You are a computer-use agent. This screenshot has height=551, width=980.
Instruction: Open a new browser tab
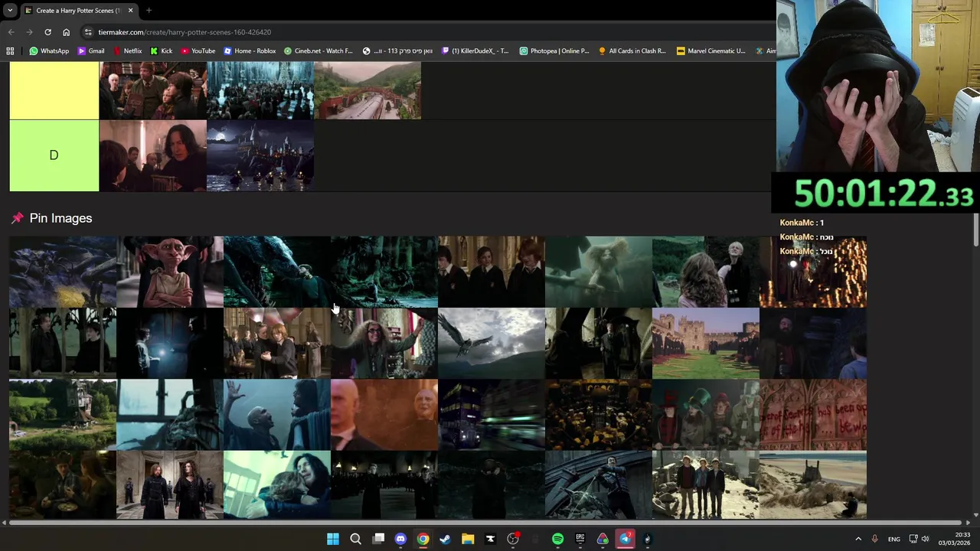pos(149,11)
